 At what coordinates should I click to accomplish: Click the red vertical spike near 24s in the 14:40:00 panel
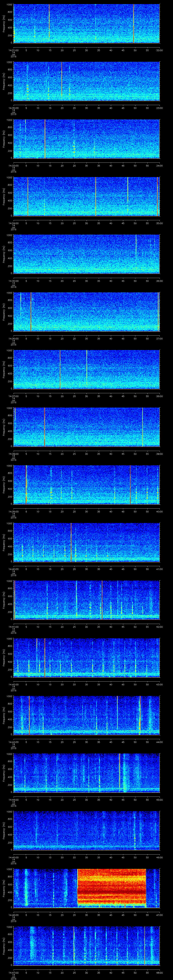(71, 543)
